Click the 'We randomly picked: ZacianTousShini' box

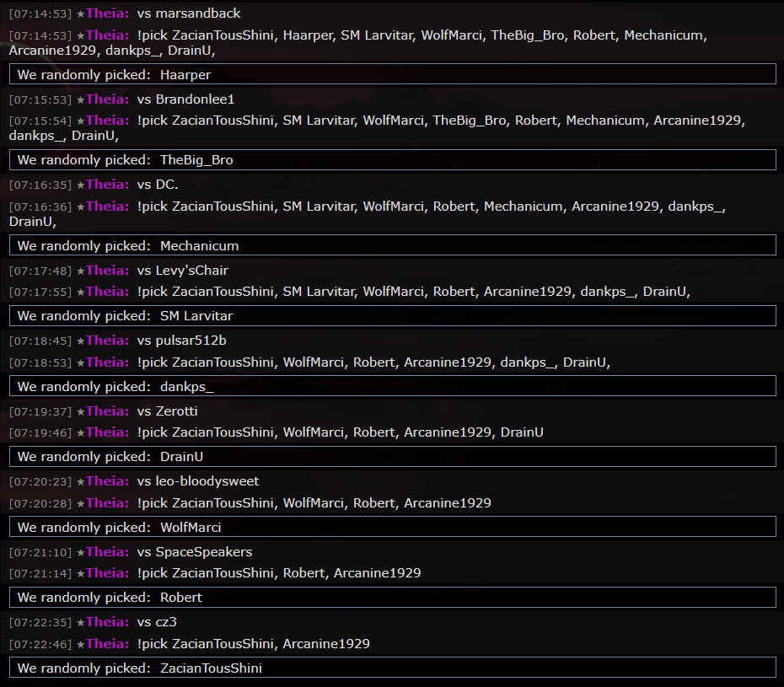click(x=393, y=668)
